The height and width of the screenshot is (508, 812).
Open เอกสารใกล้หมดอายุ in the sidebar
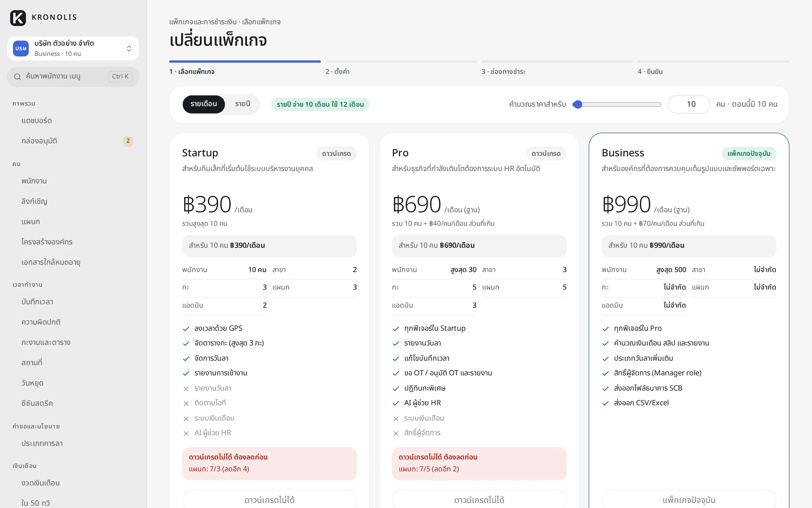click(73, 262)
